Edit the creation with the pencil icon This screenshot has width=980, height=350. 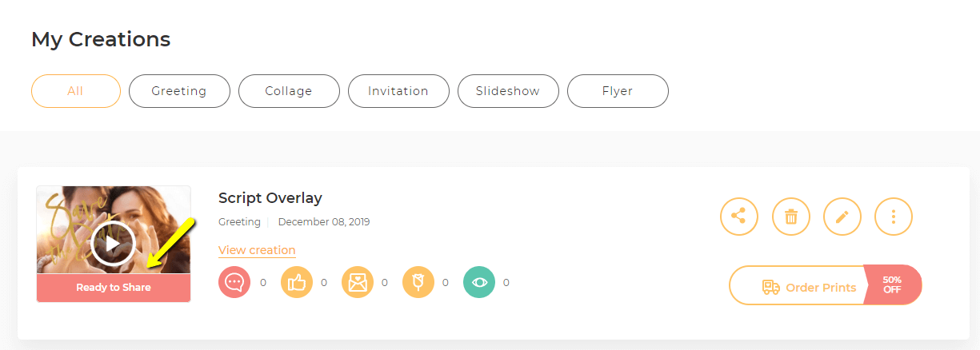point(842,217)
